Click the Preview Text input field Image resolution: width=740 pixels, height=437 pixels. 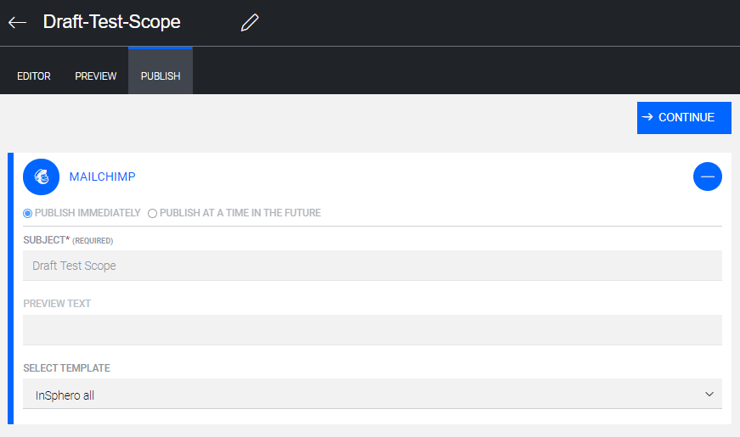pyautogui.click(x=372, y=330)
